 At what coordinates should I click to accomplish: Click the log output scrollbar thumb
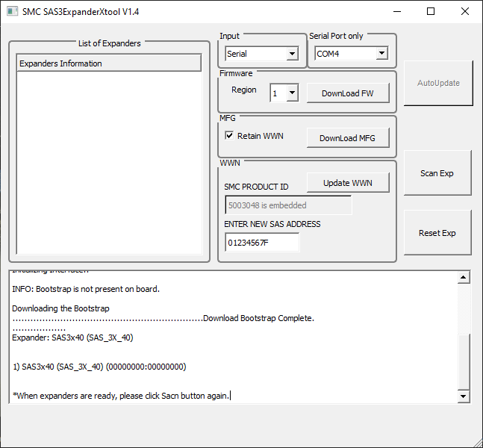463,362
